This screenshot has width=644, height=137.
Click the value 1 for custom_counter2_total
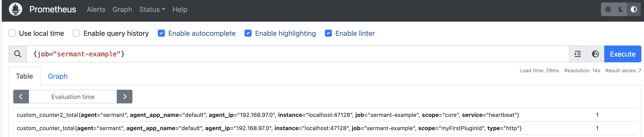click(597, 115)
